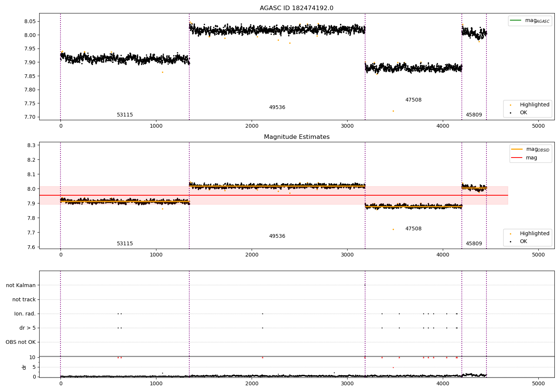Viewport: 560px width, 392px height.
Task: Click the outlier point near 7.72 in AGASC ID plot
Action: click(393, 111)
